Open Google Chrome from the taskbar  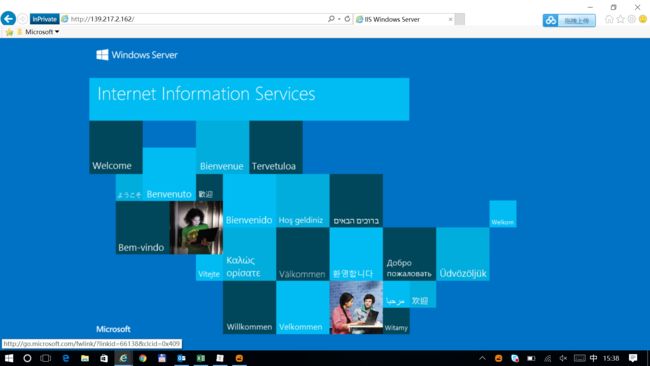143,358
